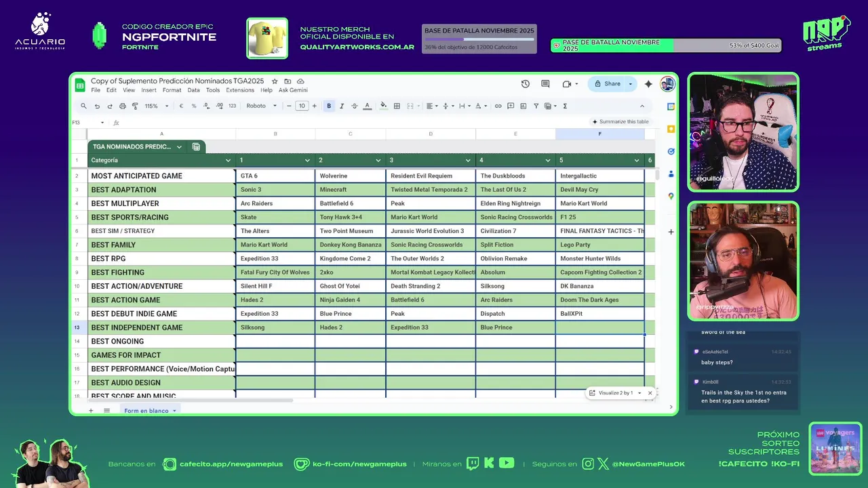This screenshot has height=488, width=868.
Task: Apply italic formatting
Action: pos(341,106)
